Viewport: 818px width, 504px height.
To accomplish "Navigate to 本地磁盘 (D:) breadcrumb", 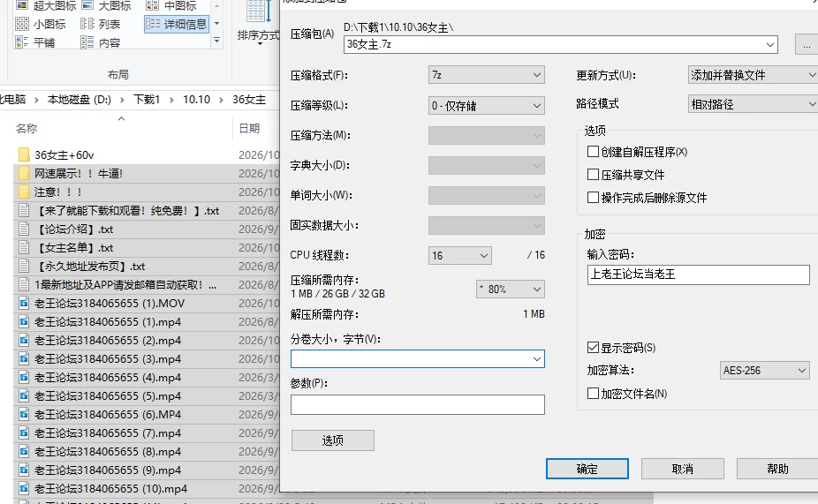I will pos(80,100).
